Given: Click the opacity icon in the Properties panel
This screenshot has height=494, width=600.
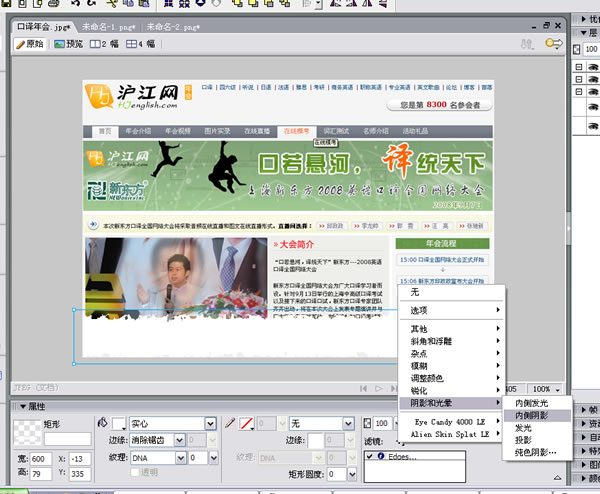Looking at the screenshot, I should tap(367, 423).
